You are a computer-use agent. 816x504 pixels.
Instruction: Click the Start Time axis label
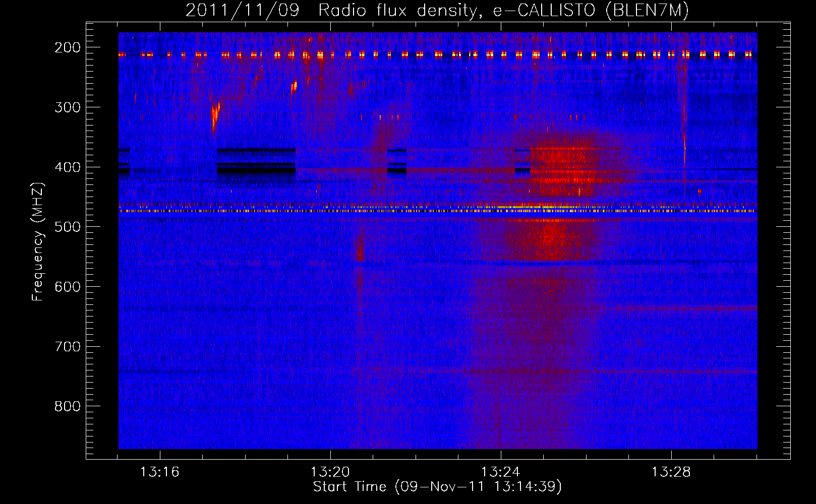[x=437, y=487]
